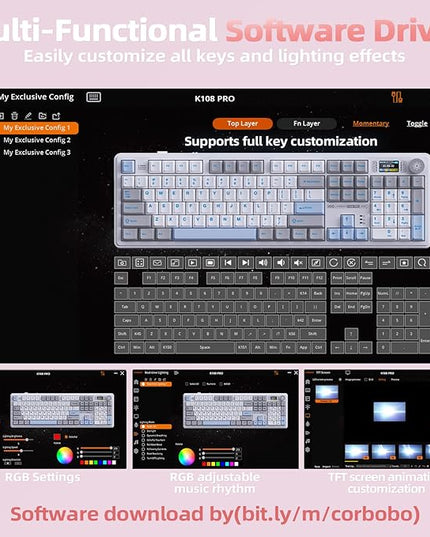Switch to the Fn Layer tab

[306, 124]
